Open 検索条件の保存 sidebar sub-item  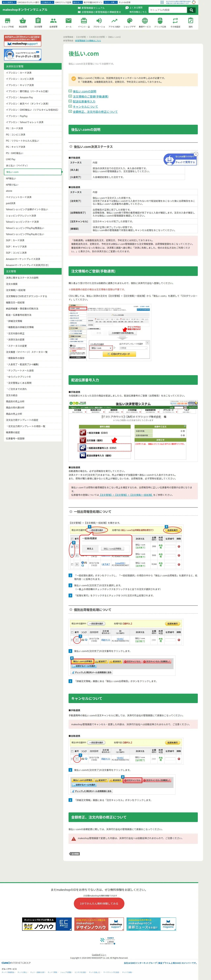(x=33, y=358)
